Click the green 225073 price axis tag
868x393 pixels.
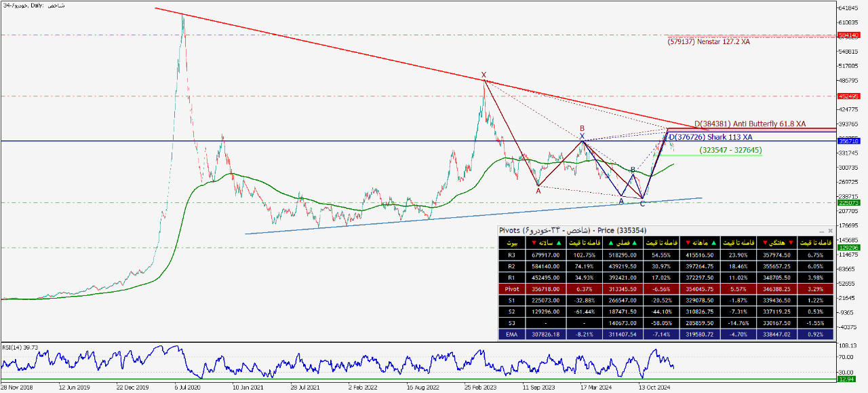(848, 202)
